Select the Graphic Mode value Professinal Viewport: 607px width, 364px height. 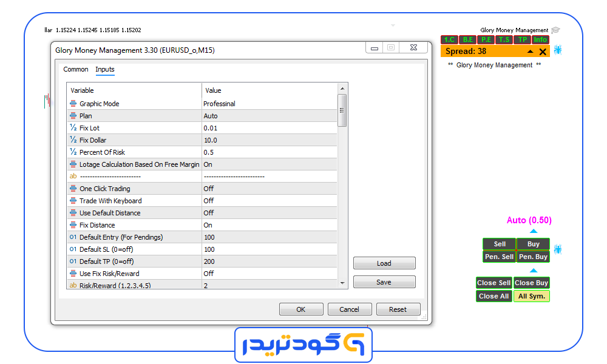coord(270,104)
